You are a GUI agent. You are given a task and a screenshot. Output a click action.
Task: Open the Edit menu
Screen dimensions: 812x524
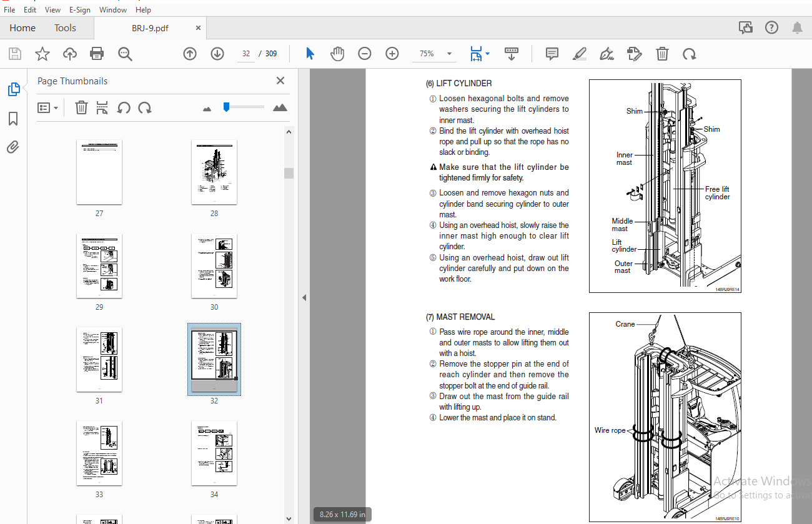point(30,9)
